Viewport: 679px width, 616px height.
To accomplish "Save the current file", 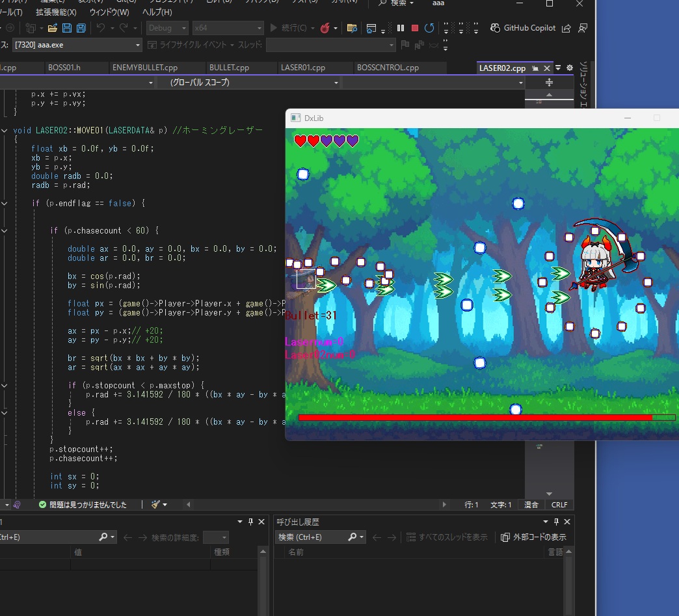I will tap(67, 28).
